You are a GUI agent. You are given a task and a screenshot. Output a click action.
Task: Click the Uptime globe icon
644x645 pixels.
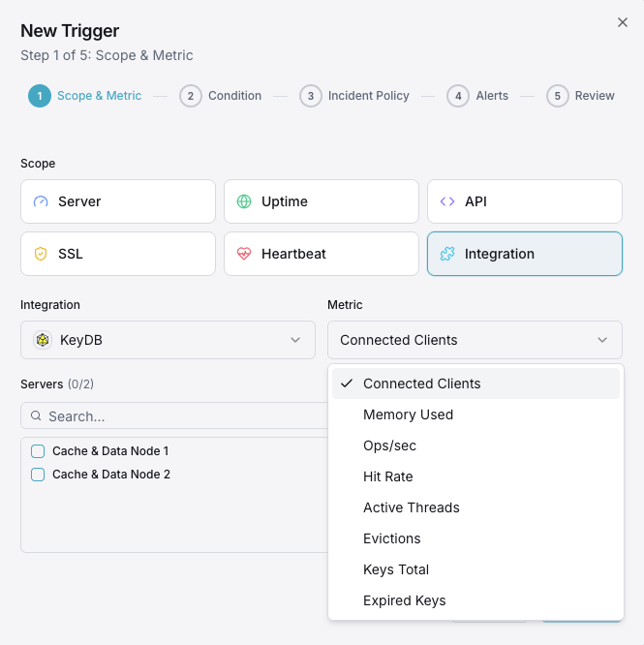[244, 201]
